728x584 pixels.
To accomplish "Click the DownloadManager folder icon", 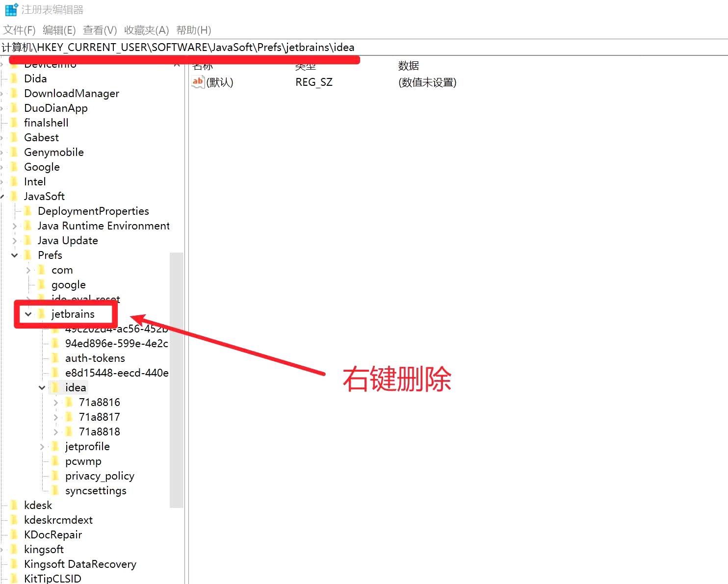I will (x=15, y=93).
